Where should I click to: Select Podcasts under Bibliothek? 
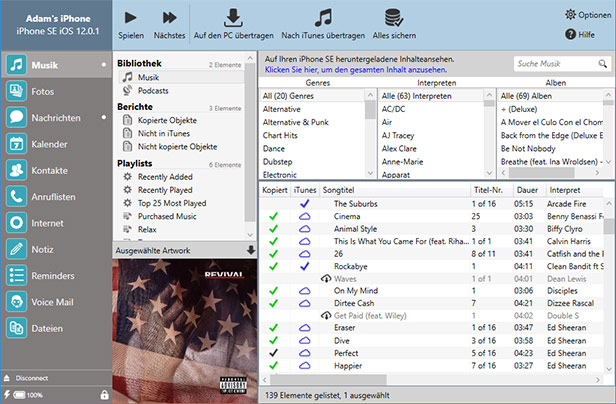coord(181,90)
